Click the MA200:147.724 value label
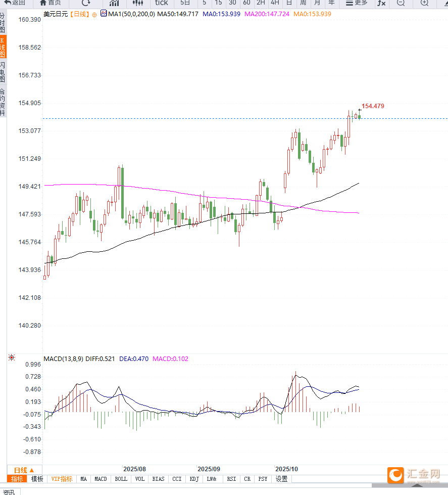 click(x=267, y=14)
